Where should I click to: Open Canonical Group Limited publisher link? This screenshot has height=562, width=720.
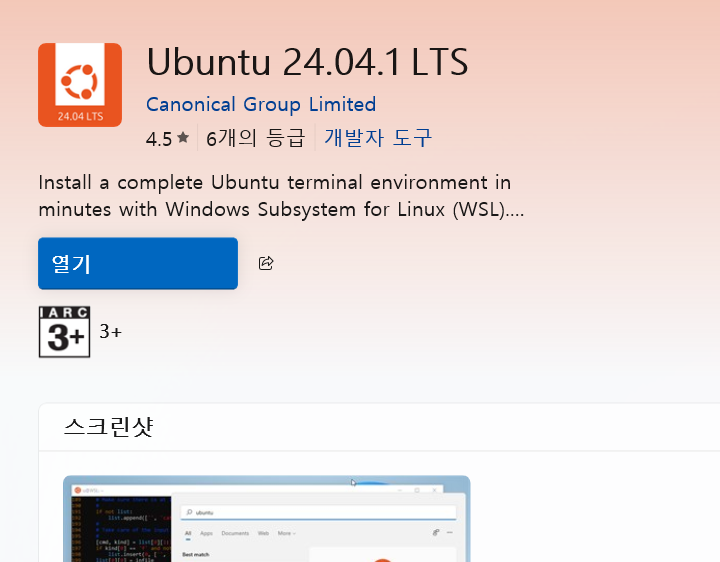click(261, 105)
